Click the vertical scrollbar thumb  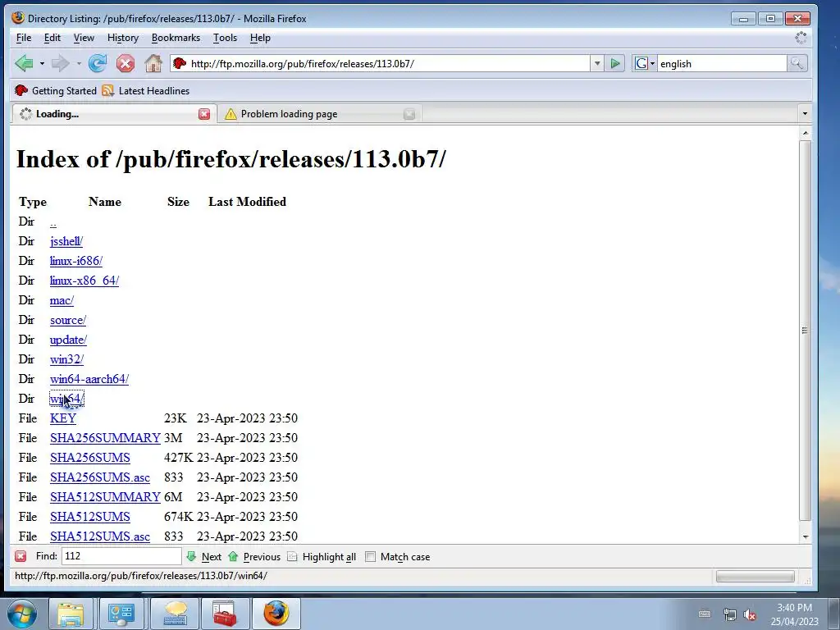tap(805, 331)
